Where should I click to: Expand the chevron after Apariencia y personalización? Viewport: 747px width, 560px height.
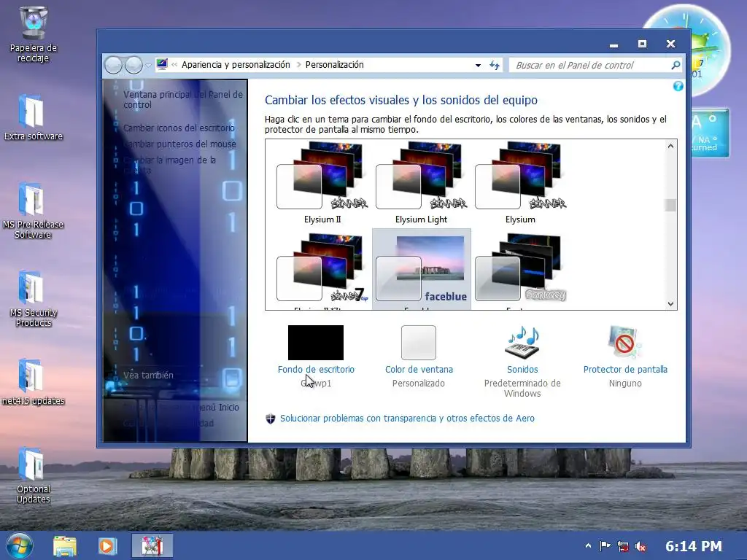pos(298,65)
